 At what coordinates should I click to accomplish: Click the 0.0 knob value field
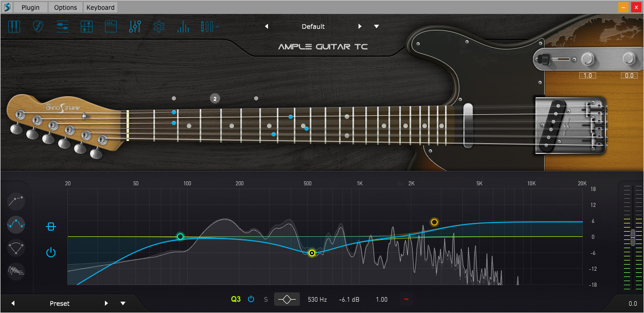click(629, 76)
